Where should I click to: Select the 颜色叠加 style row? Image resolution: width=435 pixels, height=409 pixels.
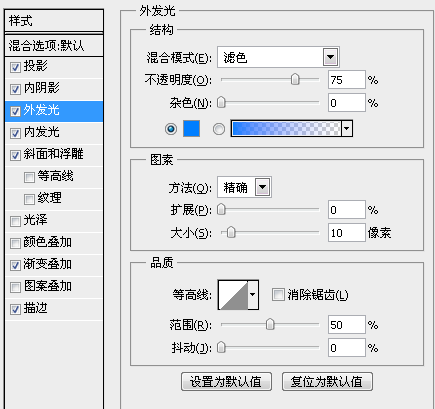(54, 243)
